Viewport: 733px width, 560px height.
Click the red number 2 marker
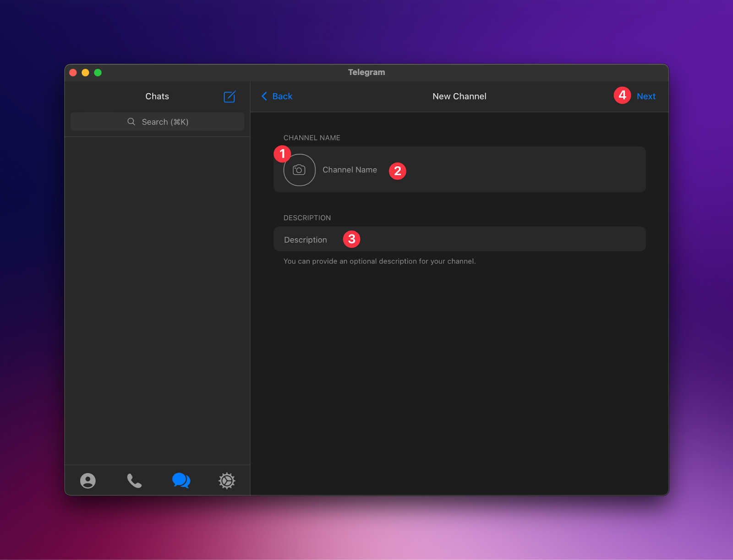tap(397, 171)
